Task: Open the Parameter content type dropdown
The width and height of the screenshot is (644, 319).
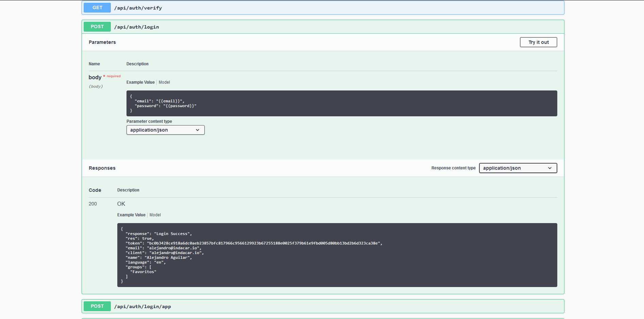Action: point(165,130)
